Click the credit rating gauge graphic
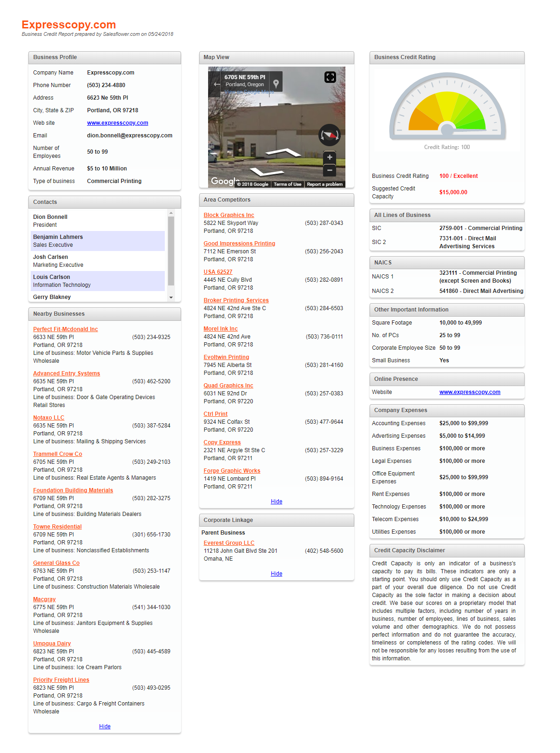 [x=447, y=107]
